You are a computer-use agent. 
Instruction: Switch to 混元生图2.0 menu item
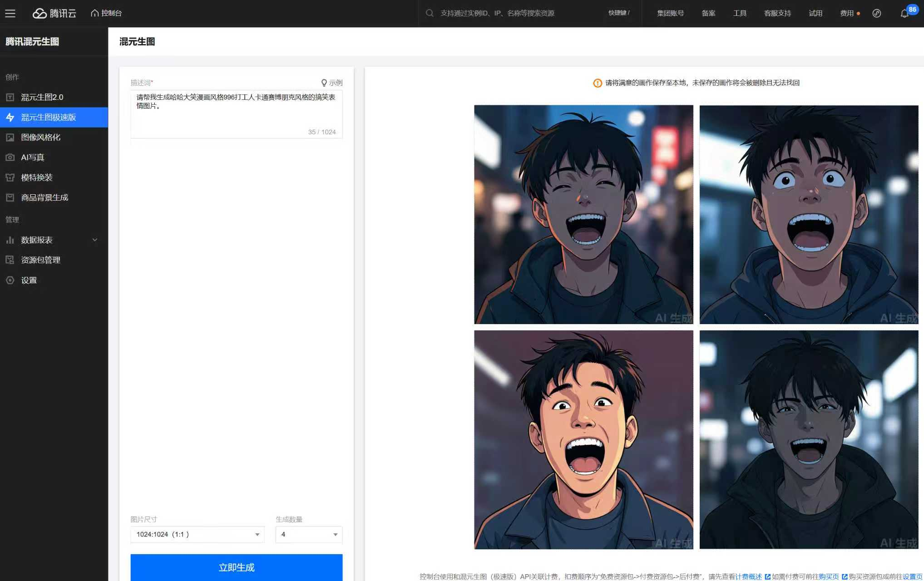pos(42,97)
